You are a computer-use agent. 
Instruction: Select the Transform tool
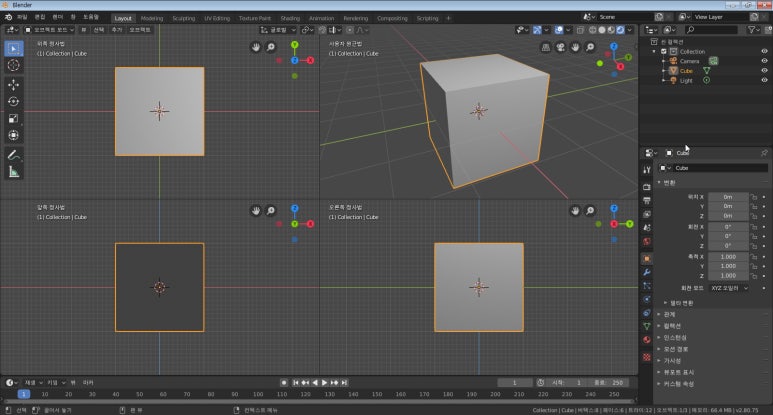pos(13,135)
